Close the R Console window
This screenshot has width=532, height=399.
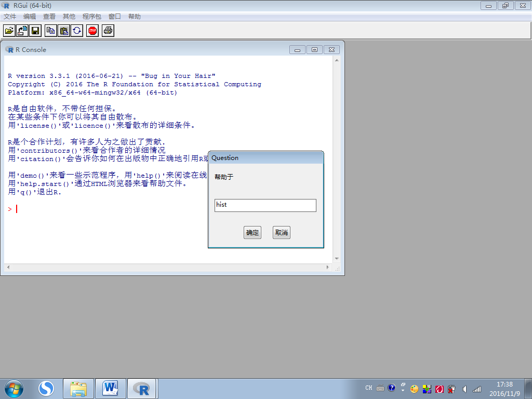click(x=332, y=49)
